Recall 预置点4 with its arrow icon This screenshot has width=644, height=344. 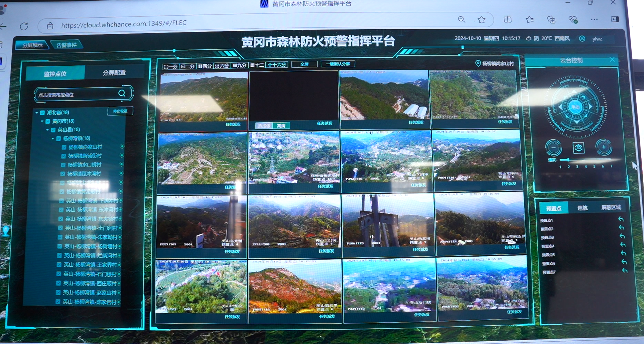(623, 245)
